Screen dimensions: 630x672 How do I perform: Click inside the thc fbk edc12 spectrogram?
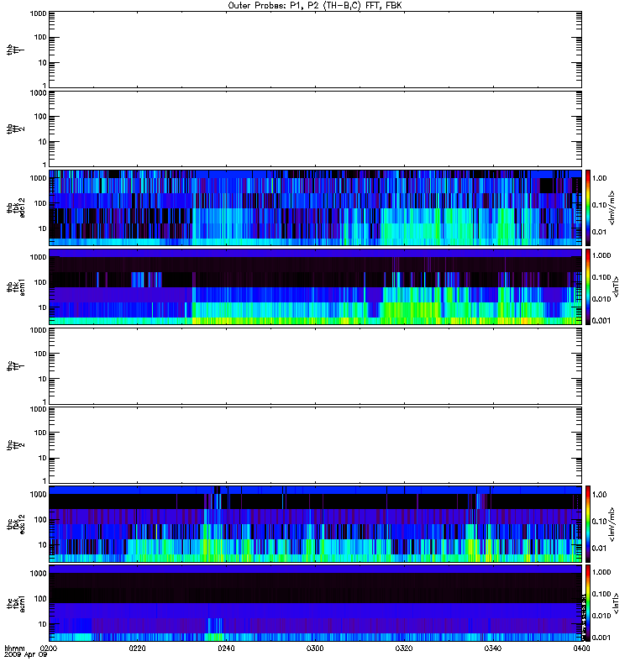click(x=315, y=524)
